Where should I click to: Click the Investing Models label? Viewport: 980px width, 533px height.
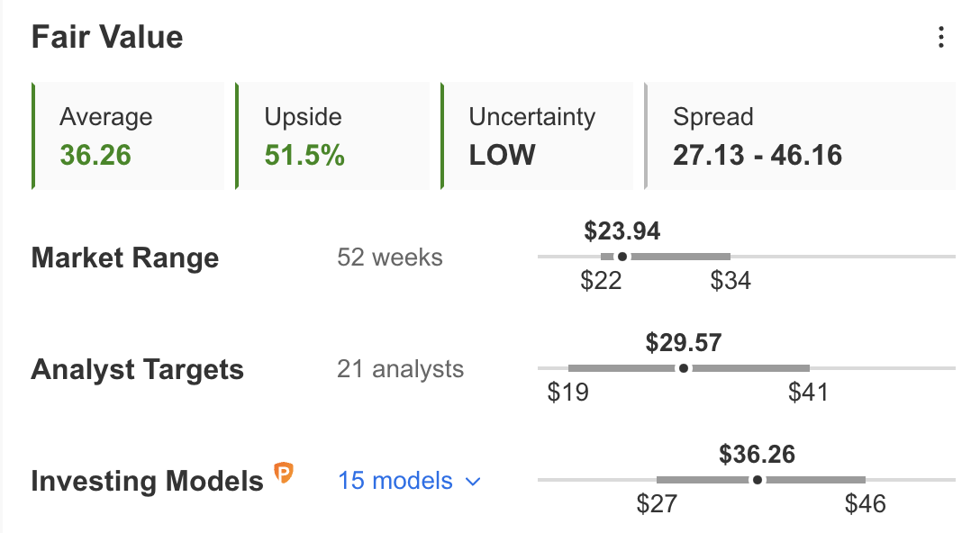148,481
